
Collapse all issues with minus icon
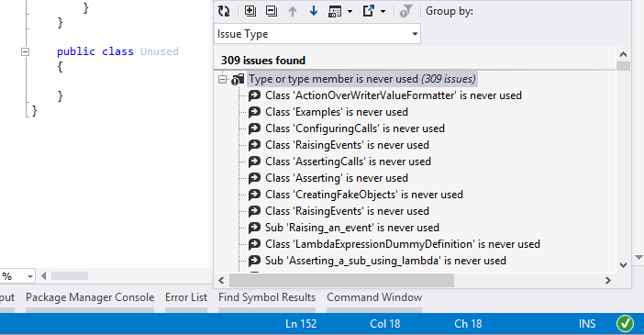[x=272, y=11]
